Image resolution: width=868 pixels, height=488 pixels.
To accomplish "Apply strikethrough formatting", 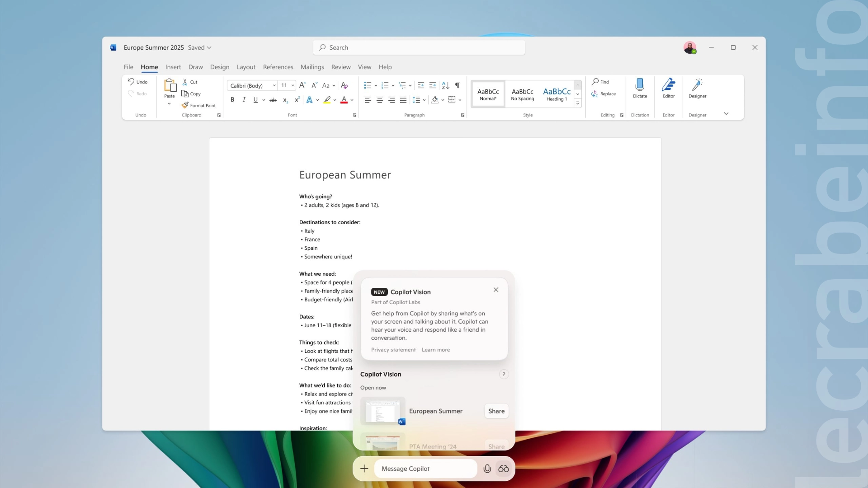I will click(x=273, y=100).
